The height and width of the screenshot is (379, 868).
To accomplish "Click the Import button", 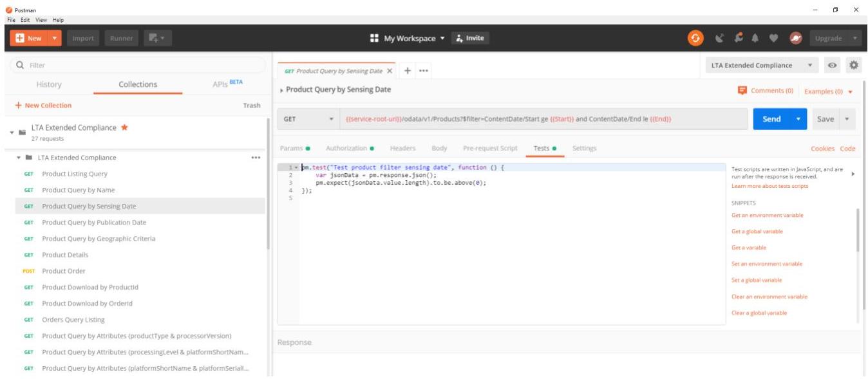I will click(x=83, y=39).
